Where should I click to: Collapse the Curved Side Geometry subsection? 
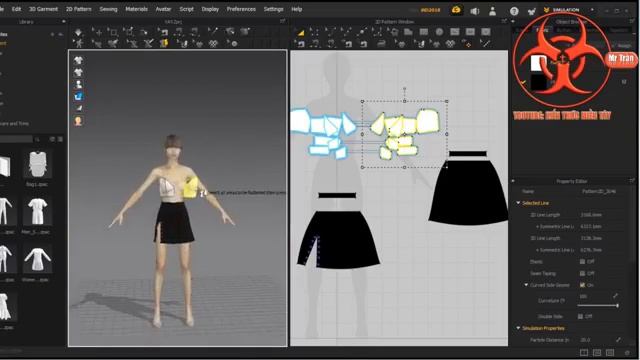pyautogui.click(x=526, y=285)
